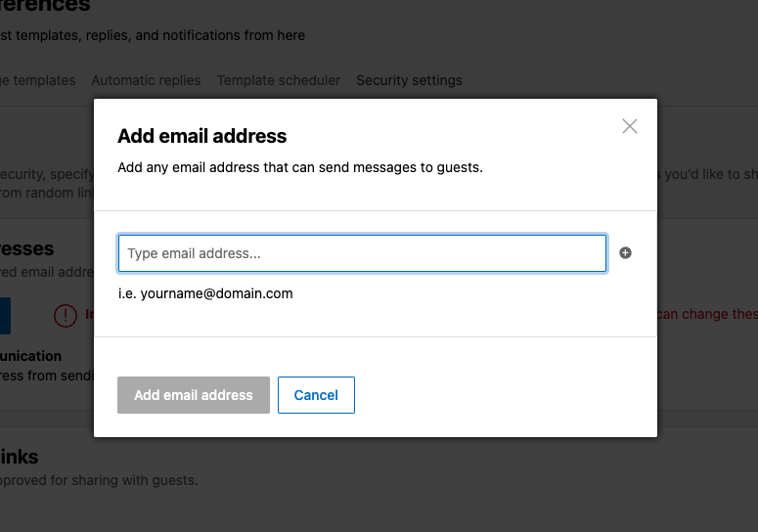The width and height of the screenshot is (758, 532).
Task: Close the Add email address dialog
Action: pyautogui.click(x=630, y=126)
